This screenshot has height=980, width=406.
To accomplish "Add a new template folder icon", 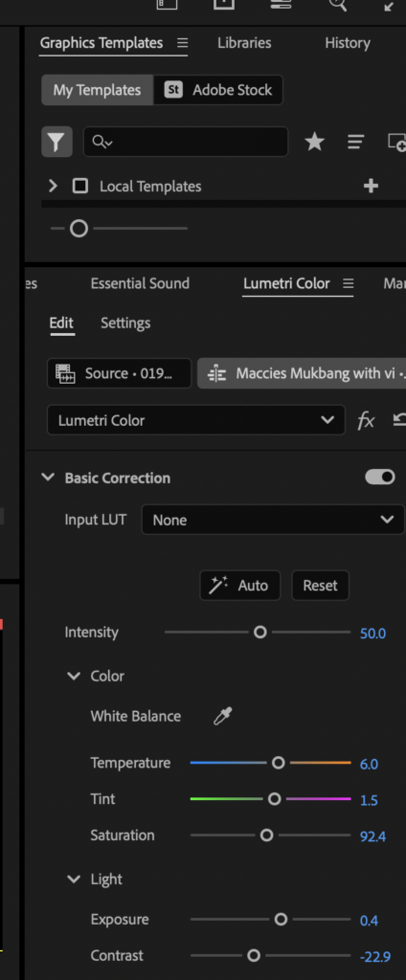I will coord(396,143).
